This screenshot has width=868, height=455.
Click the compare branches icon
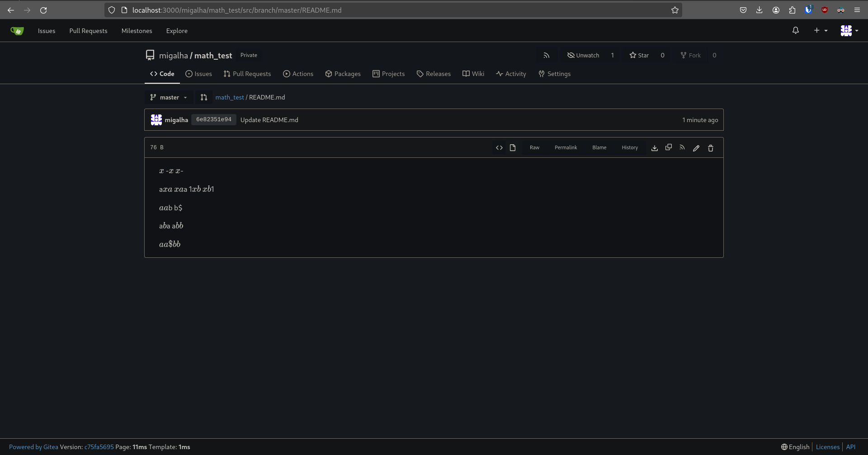204,97
